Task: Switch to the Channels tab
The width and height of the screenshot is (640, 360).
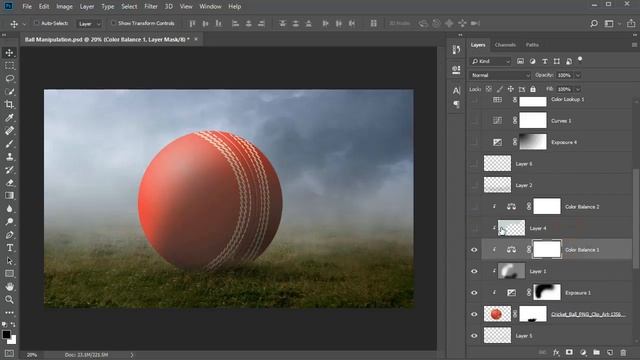Action: click(505, 45)
